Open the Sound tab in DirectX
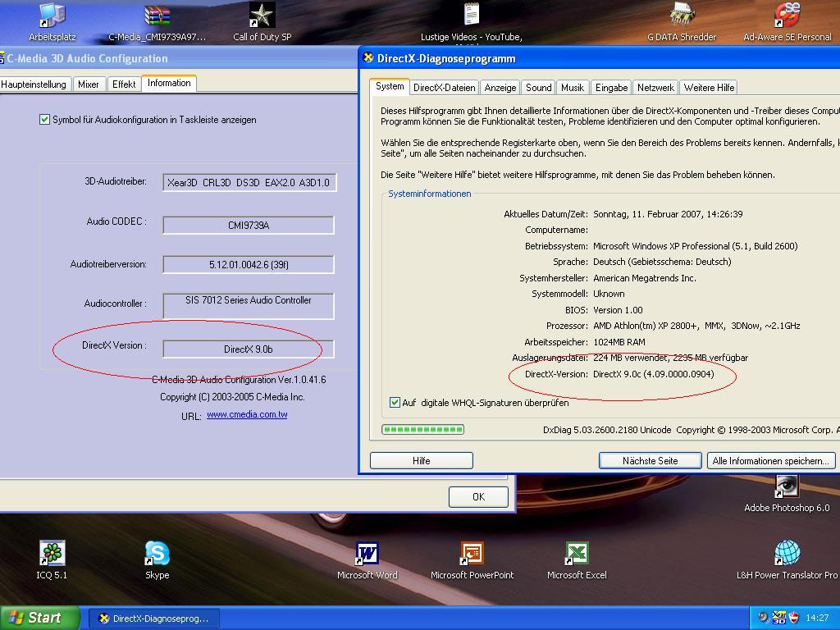Viewport: 840px width, 630px height. coord(538,87)
